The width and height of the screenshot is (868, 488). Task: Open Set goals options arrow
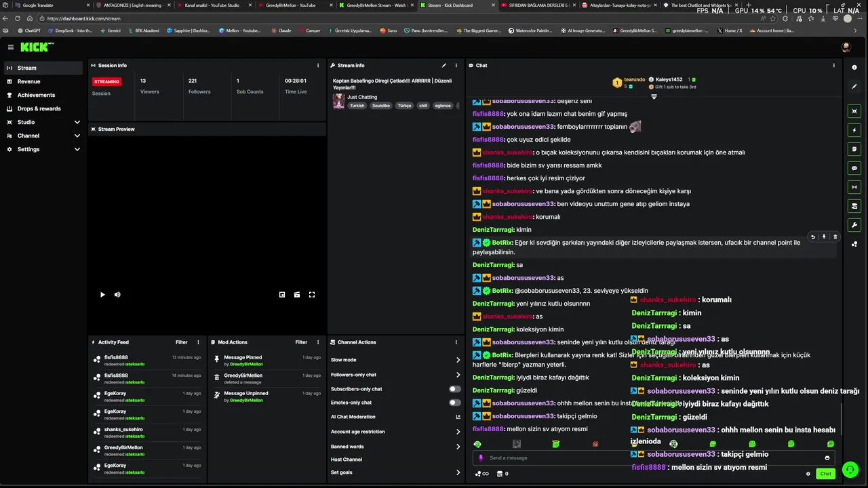(x=458, y=472)
